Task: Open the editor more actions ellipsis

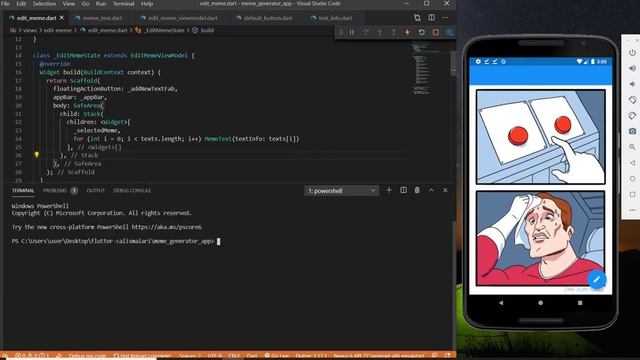Action: [445, 18]
